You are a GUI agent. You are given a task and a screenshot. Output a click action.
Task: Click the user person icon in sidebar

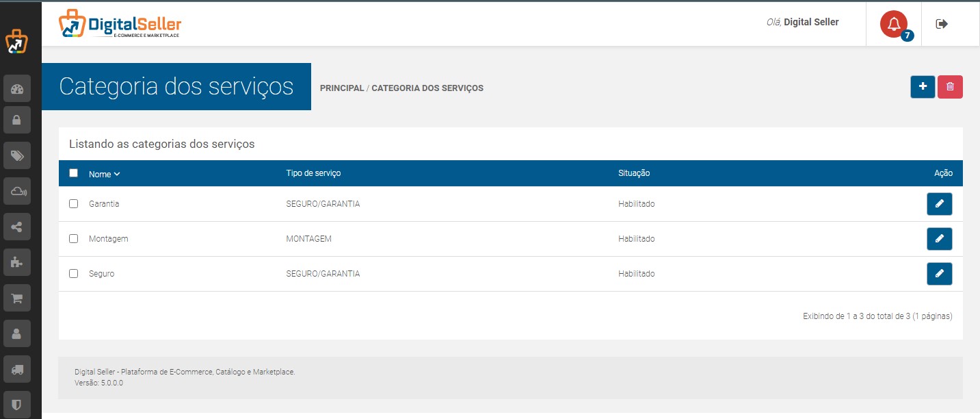point(17,333)
